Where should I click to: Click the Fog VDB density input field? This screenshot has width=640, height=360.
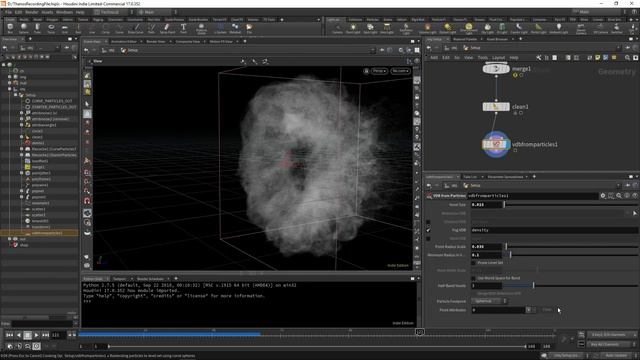tap(554, 230)
